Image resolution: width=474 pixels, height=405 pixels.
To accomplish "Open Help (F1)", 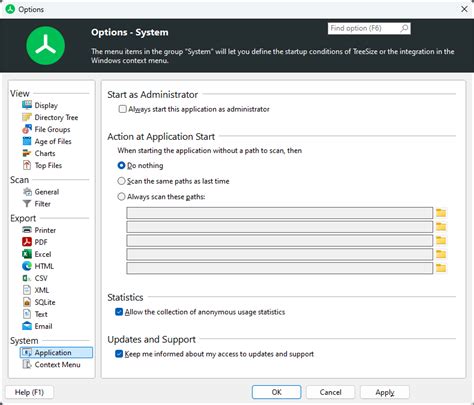I will click(29, 392).
